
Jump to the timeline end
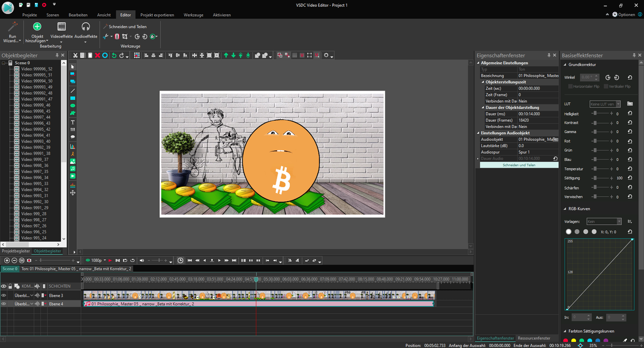point(234,261)
